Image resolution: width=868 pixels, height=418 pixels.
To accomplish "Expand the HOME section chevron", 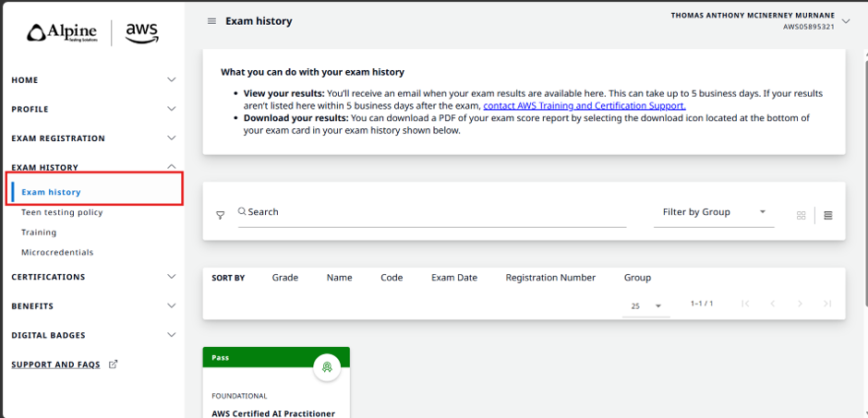I will (172, 79).
